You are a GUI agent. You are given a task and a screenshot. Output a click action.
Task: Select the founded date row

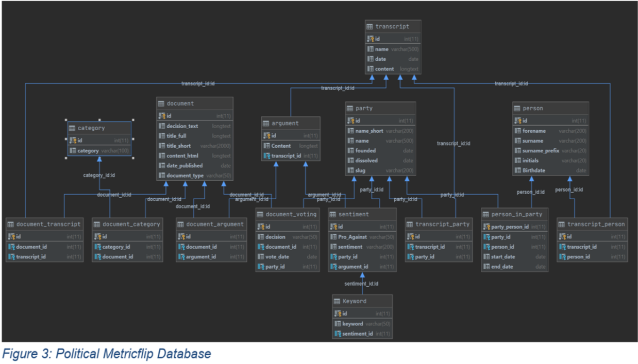pos(380,151)
